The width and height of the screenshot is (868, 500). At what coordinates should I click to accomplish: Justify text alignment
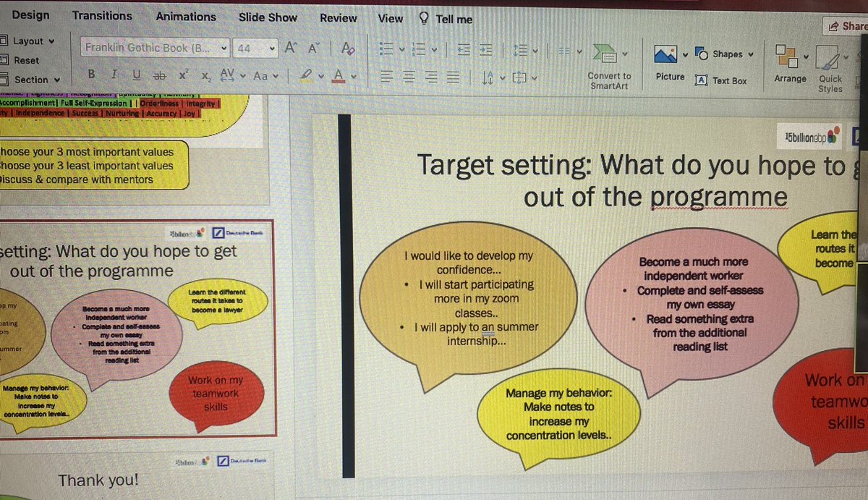pos(454,76)
